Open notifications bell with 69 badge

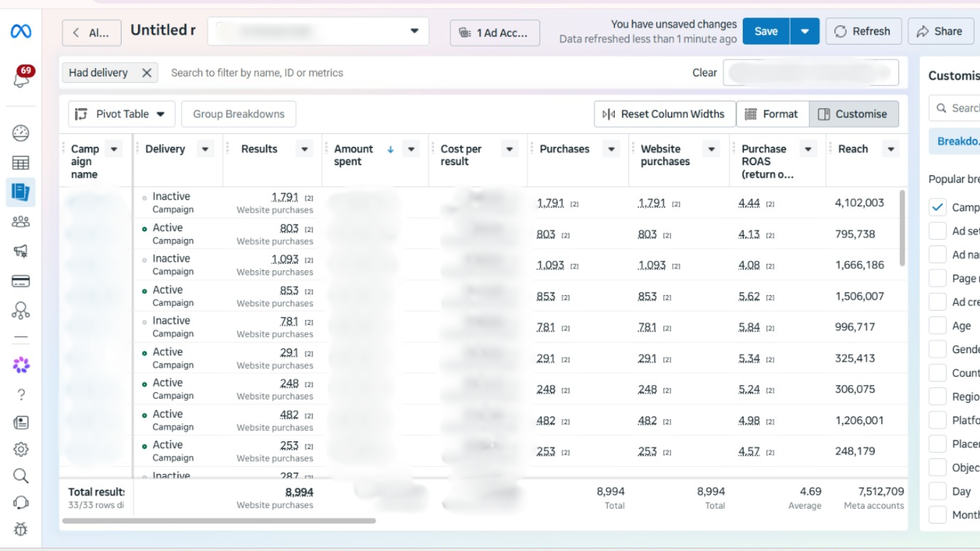[x=21, y=78]
